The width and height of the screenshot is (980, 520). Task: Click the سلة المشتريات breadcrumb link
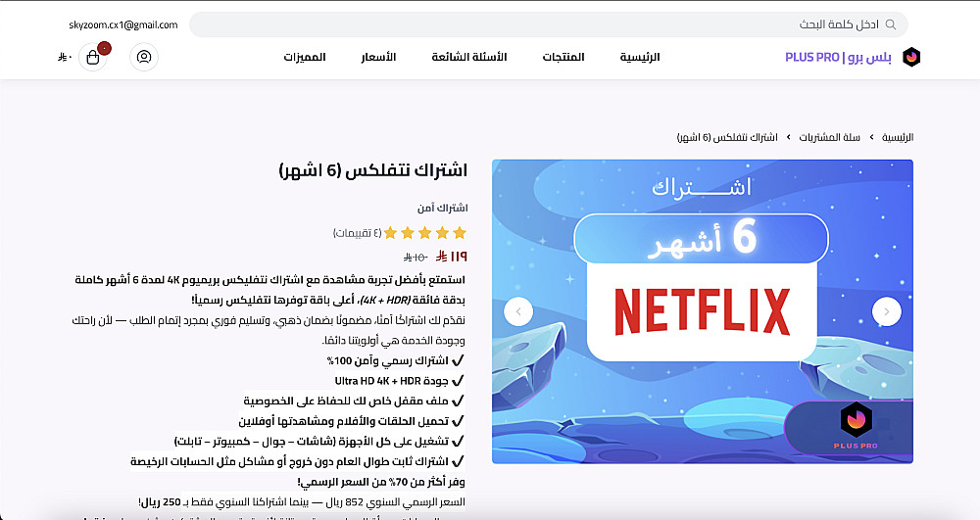click(x=829, y=137)
